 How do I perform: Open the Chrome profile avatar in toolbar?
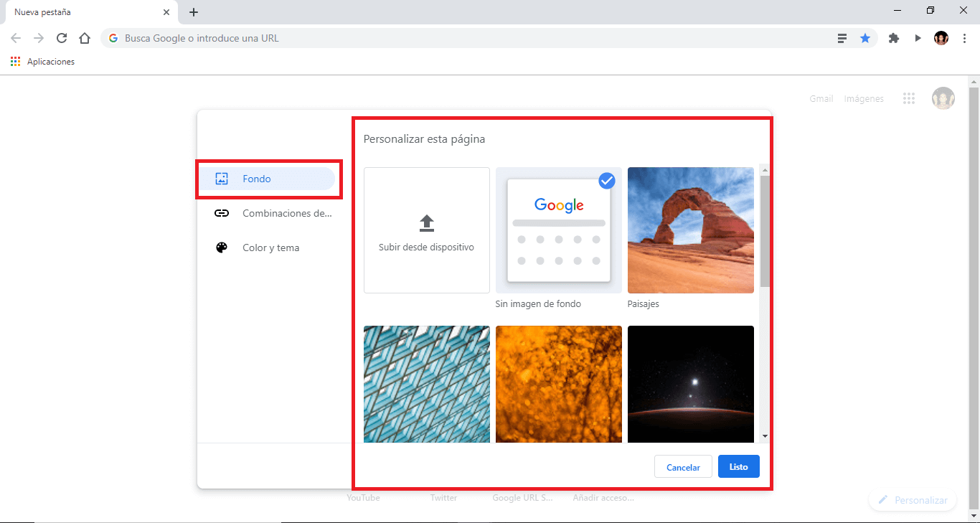[941, 38]
